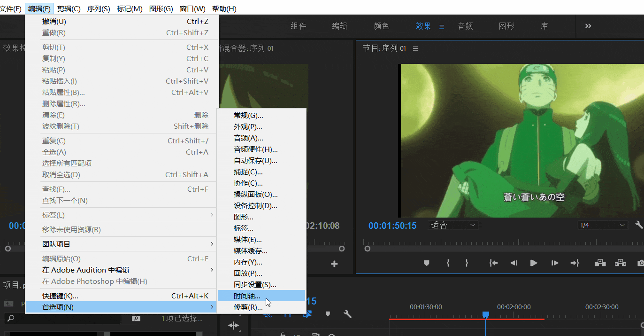Screen dimensions: 644x336
Task: Click the Mark In brace icon
Action: [448, 263]
